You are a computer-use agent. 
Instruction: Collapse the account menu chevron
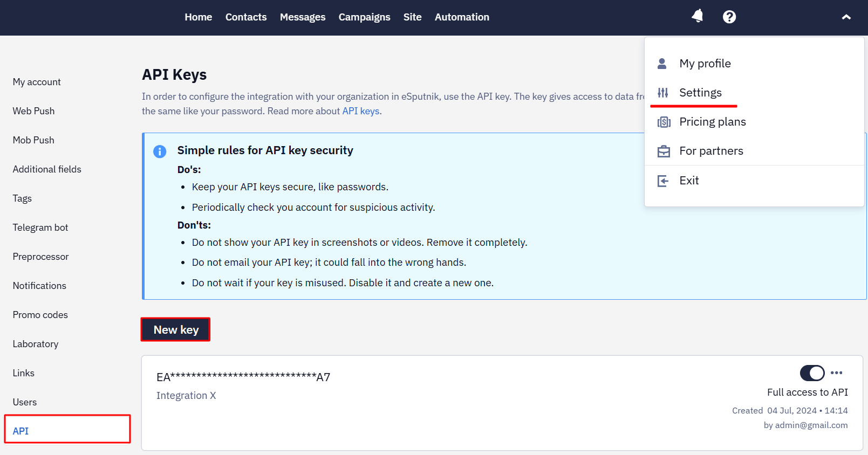click(846, 17)
